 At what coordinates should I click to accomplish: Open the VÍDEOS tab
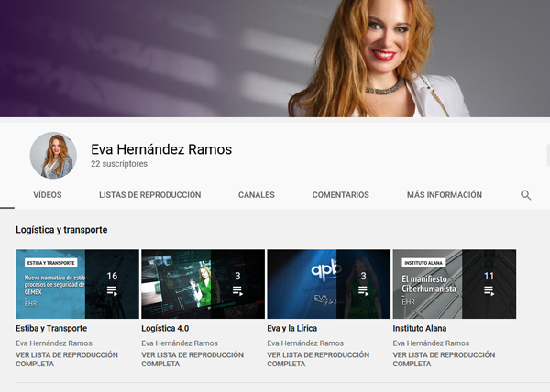point(47,195)
